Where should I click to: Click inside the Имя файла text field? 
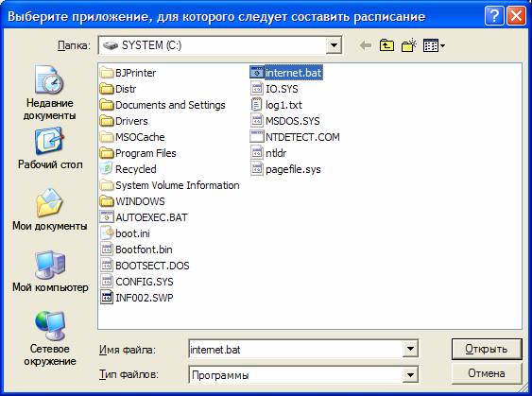pos(295,349)
